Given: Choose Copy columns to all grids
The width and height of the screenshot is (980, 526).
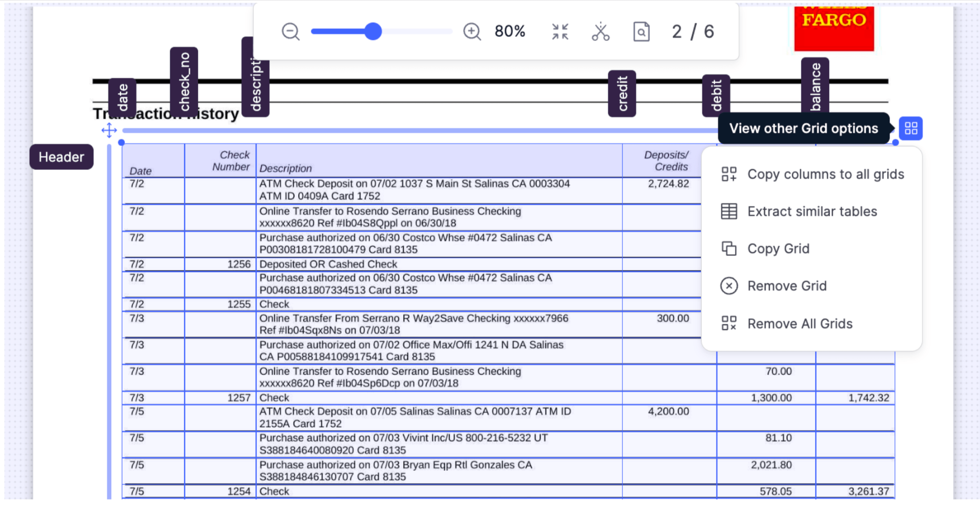Looking at the screenshot, I should tap(825, 174).
